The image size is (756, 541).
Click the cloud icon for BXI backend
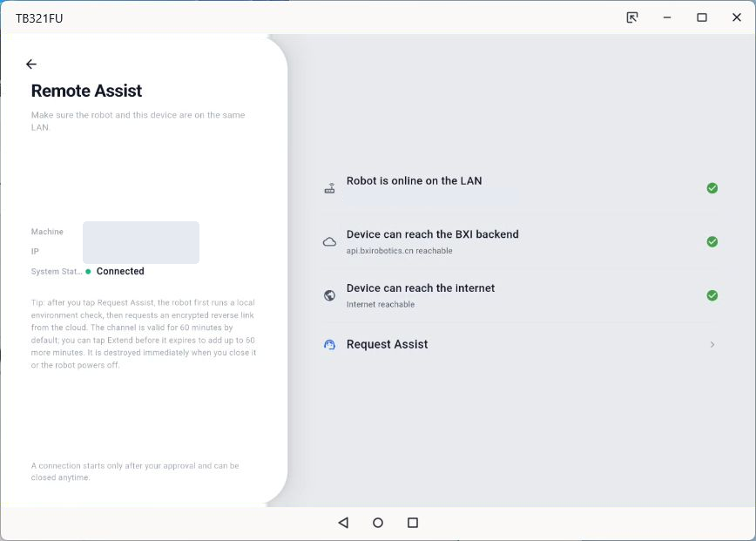tap(329, 242)
